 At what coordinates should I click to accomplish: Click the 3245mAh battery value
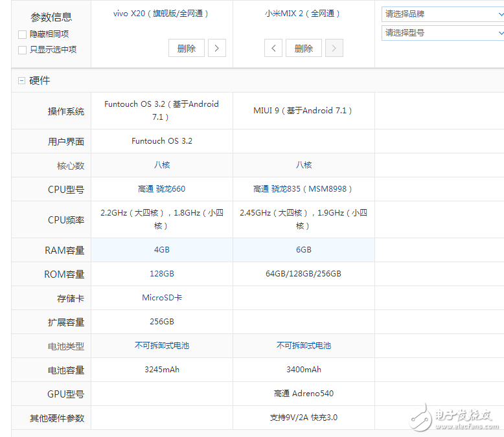pyautogui.click(x=162, y=370)
